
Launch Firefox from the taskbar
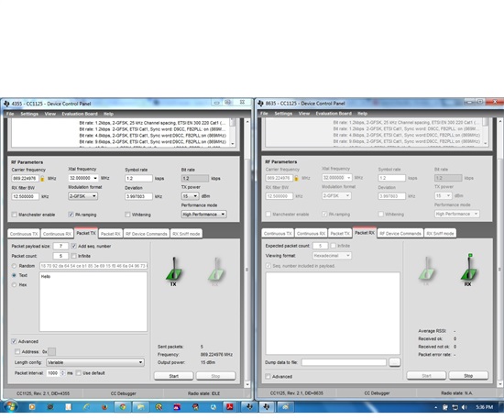[104, 407]
